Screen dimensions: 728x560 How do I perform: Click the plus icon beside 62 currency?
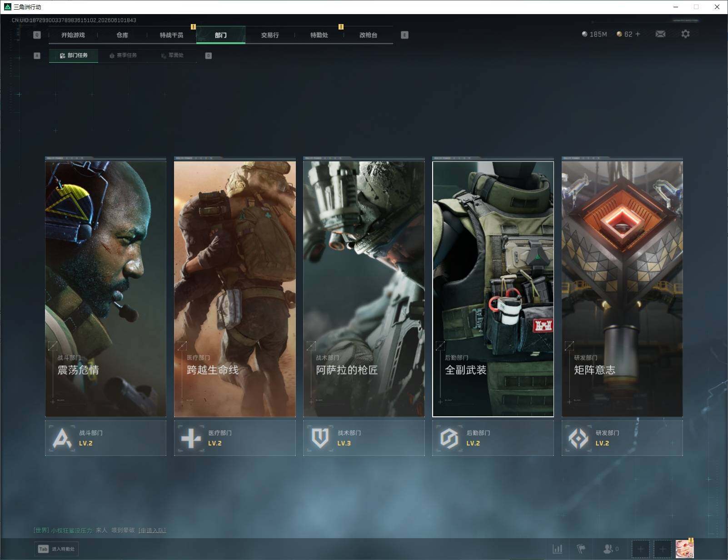click(x=638, y=34)
